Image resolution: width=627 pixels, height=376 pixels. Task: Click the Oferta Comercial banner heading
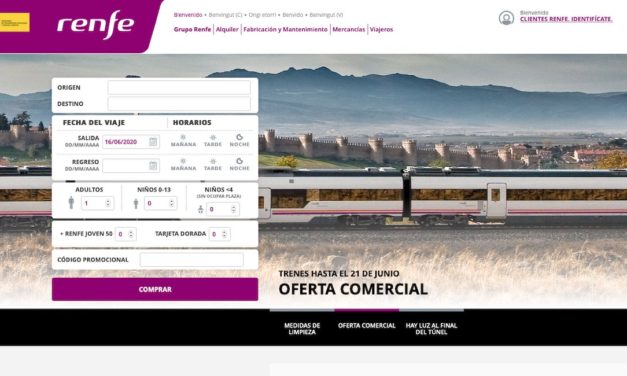click(353, 289)
